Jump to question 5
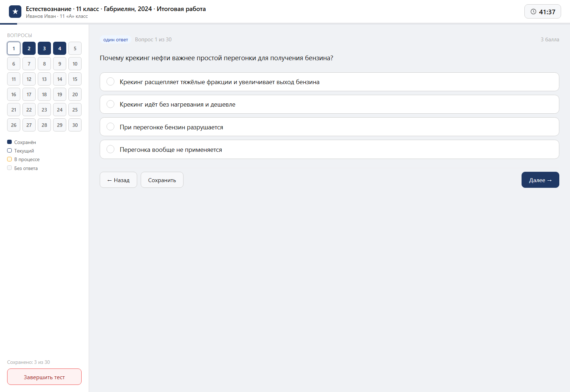 [x=75, y=48]
